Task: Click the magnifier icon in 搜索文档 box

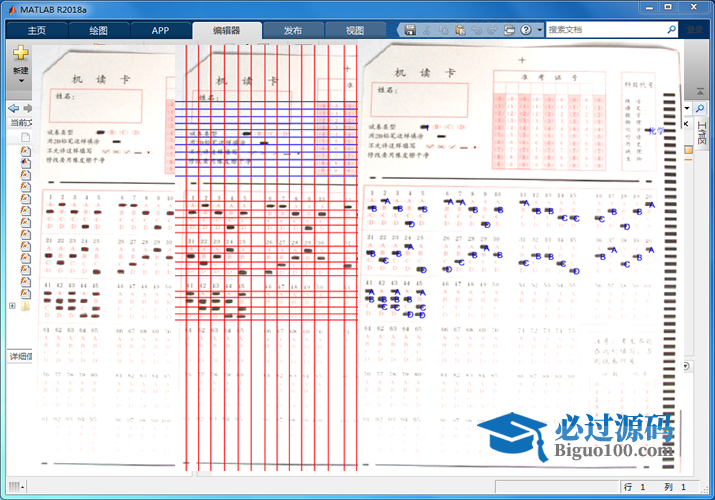Action: 672,30
